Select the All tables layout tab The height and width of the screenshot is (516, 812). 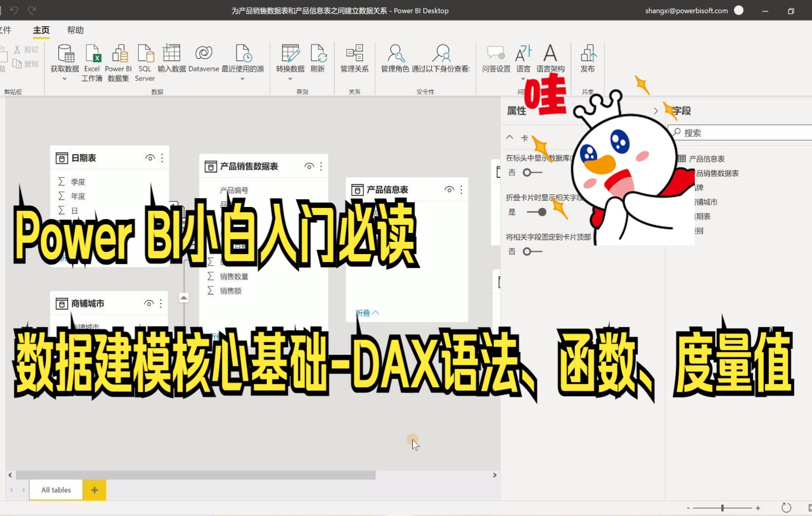[x=56, y=490]
